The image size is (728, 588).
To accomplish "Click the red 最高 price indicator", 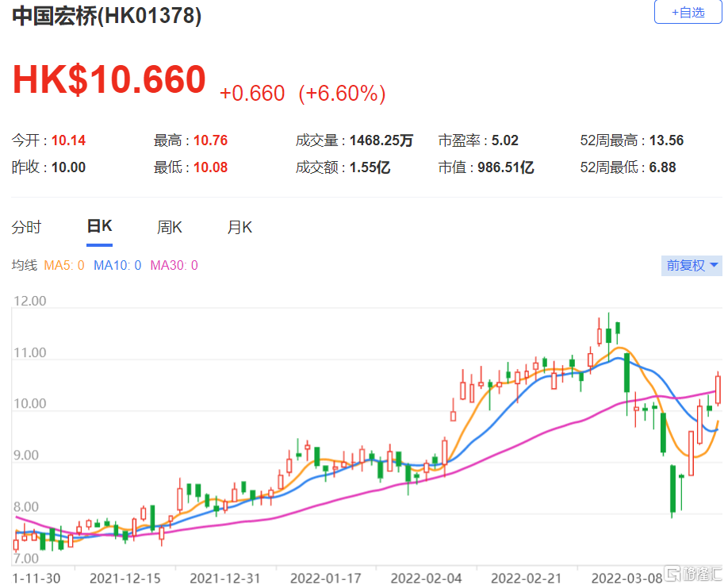I will coord(211,140).
